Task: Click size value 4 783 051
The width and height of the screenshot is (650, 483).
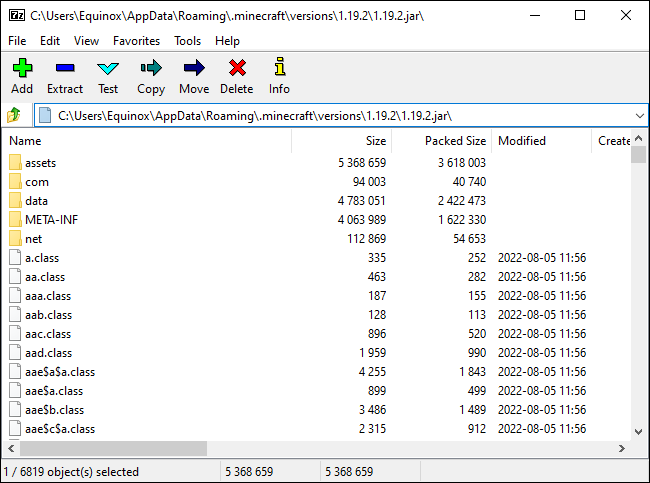Action: pos(361,201)
